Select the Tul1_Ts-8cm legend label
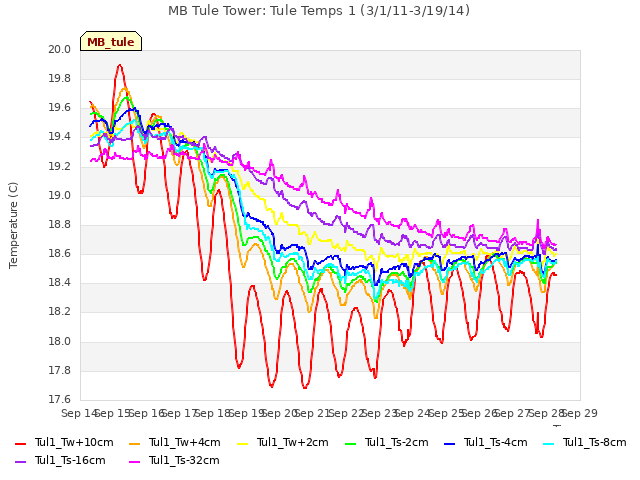The height and width of the screenshot is (480, 640). (595, 442)
